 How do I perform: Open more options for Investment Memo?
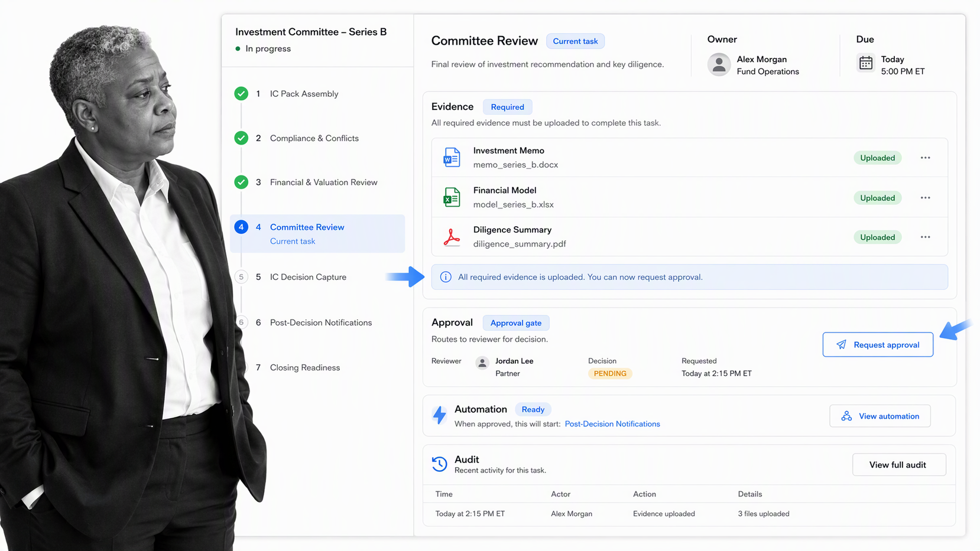925,158
